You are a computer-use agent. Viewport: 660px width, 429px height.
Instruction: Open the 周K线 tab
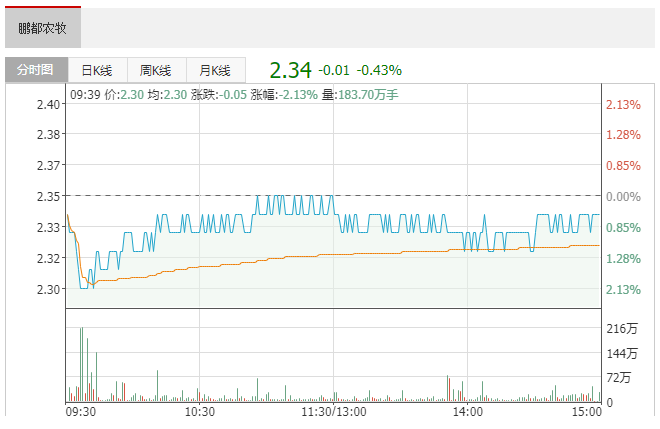coord(156,70)
